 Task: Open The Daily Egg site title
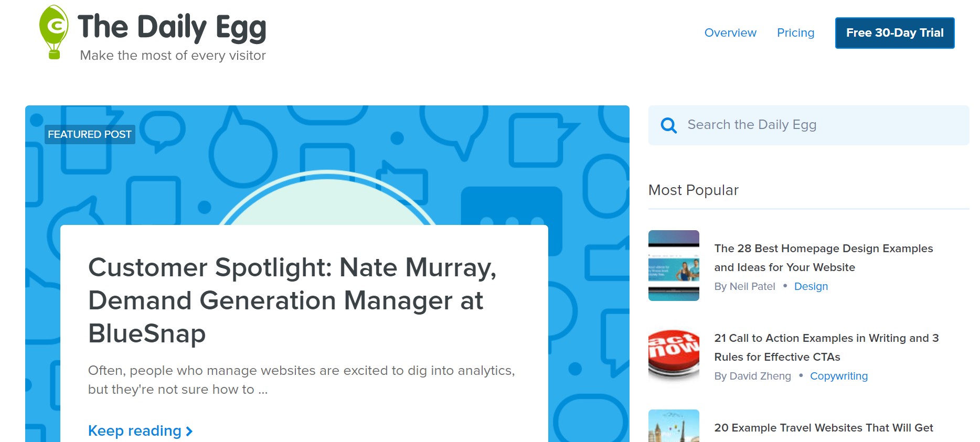coord(172,27)
